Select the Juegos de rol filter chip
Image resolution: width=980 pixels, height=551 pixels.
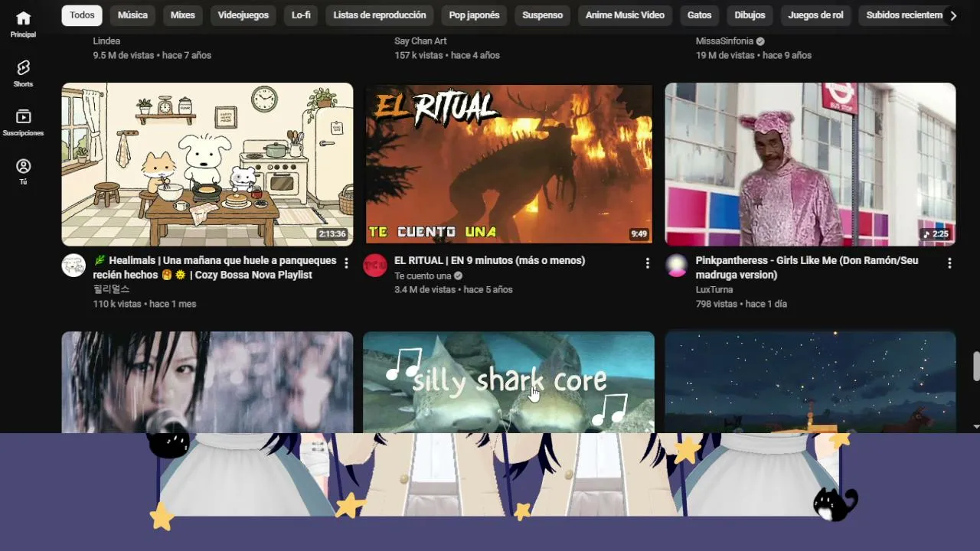[x=815, y=15]
